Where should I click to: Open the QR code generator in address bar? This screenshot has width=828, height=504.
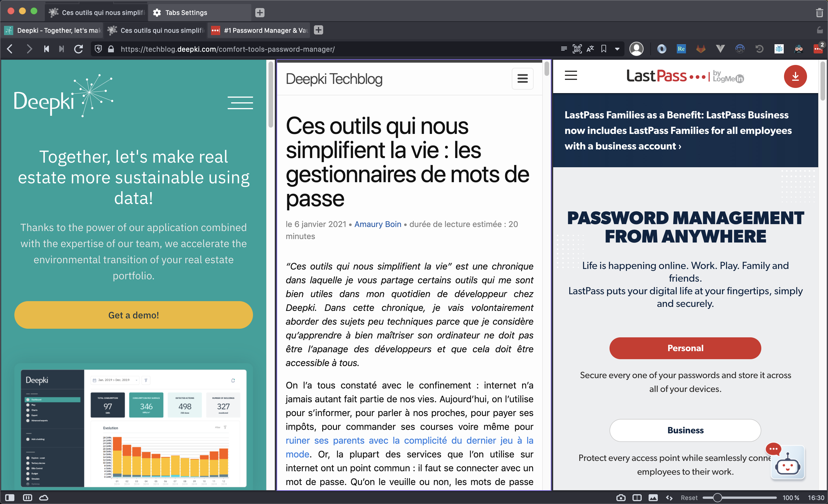tap(577, 49)
